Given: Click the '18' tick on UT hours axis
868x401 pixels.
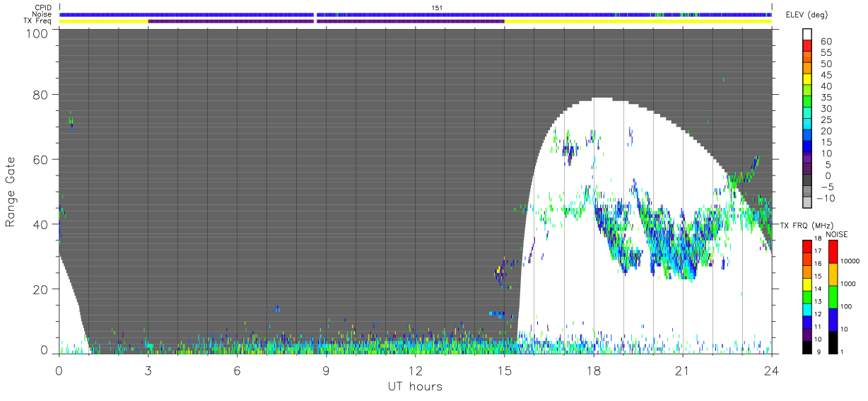Looking at the screenshot, I should (593, 370).
